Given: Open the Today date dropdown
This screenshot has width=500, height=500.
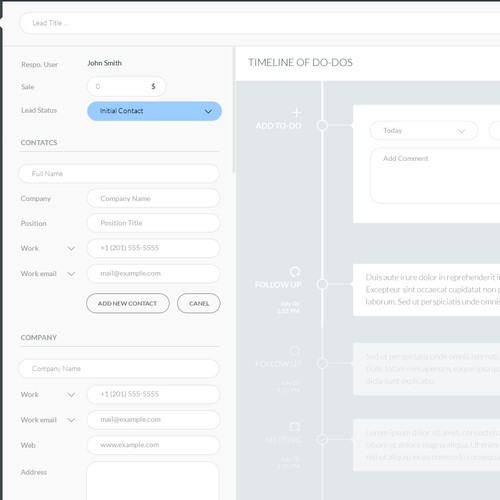Looking at the screenshot, I should (424, 131).
